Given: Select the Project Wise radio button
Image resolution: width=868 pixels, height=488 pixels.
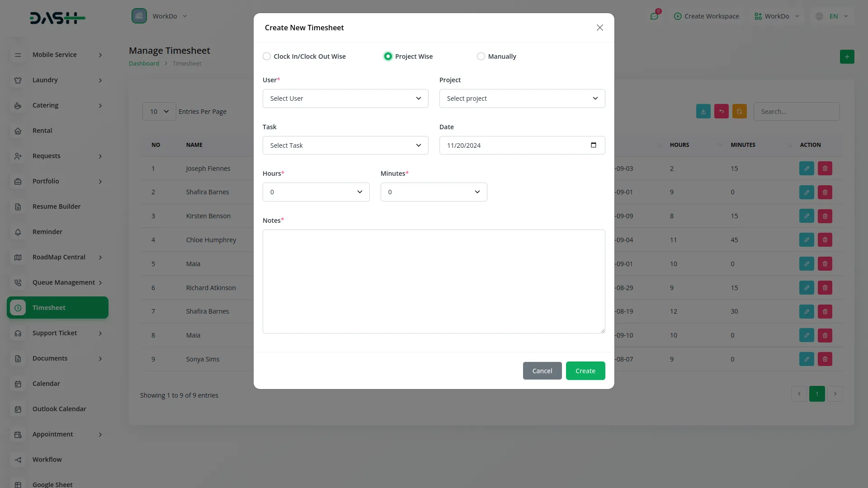Looking at the screenshot, I should tap(387, 56).
